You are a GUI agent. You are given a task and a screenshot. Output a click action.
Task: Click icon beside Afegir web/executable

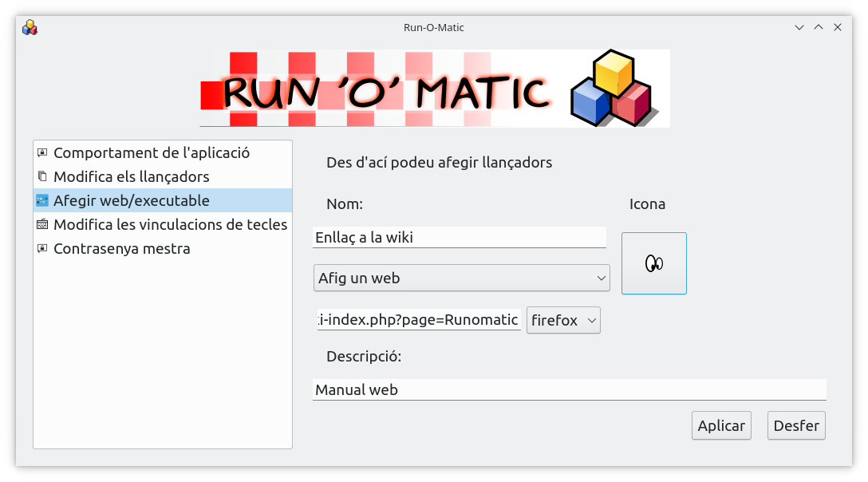coord(42,200)
